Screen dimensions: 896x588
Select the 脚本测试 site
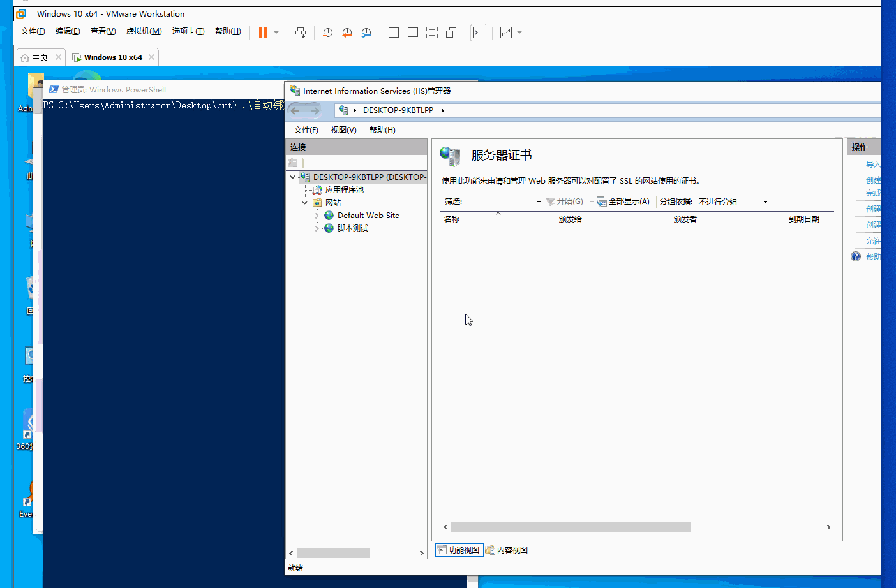pos(352,228)
